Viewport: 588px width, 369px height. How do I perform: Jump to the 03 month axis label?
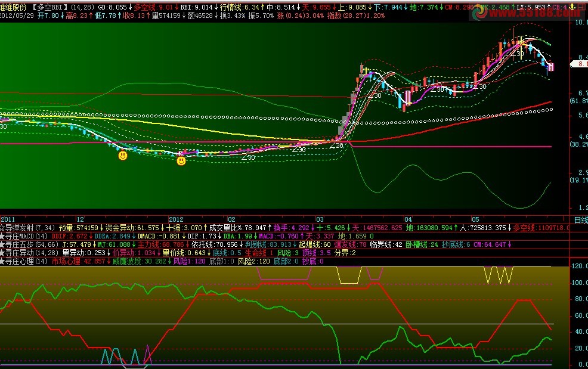[x=320, y=219]
